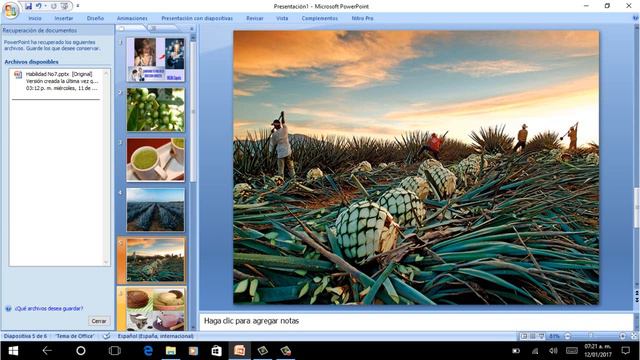This screenshot has width=640, height=360.
Task: Open the Vista ribbon tab
Action: pyautogui.click(x=282, y=18)
